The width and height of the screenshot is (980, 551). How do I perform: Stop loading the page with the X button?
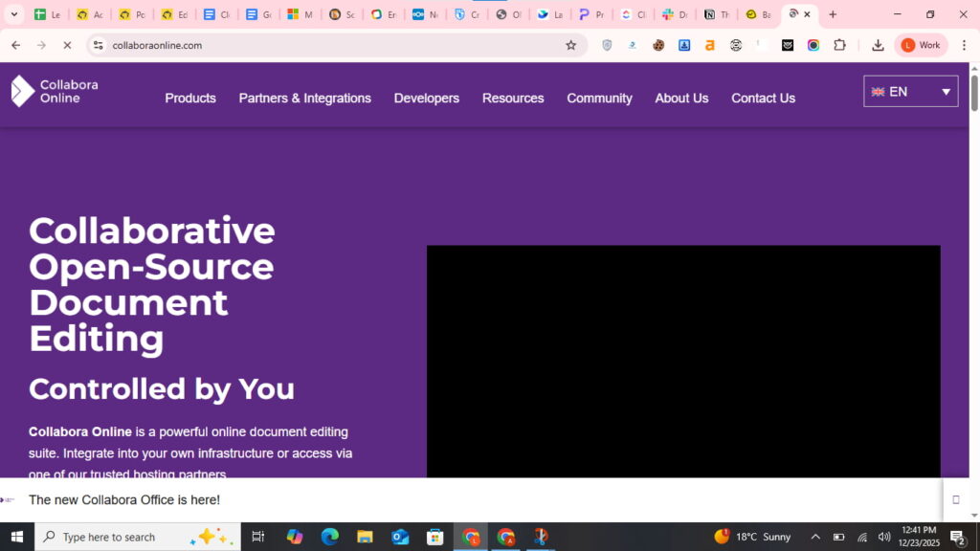(x=67, y=45)
